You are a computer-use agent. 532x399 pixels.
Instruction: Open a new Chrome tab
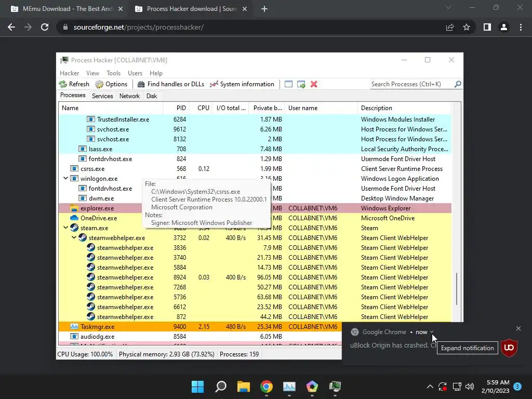coord(264,9)
